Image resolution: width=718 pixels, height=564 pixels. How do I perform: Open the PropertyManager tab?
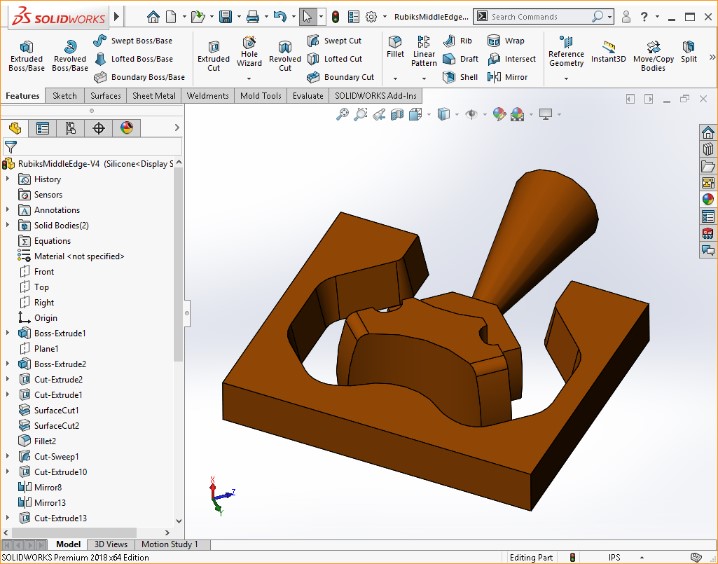(43, 128)
